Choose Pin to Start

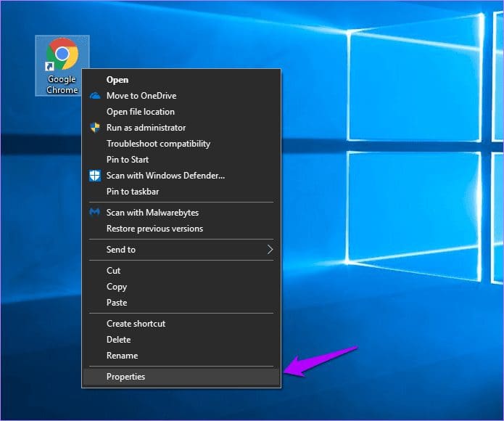[181, 160]
